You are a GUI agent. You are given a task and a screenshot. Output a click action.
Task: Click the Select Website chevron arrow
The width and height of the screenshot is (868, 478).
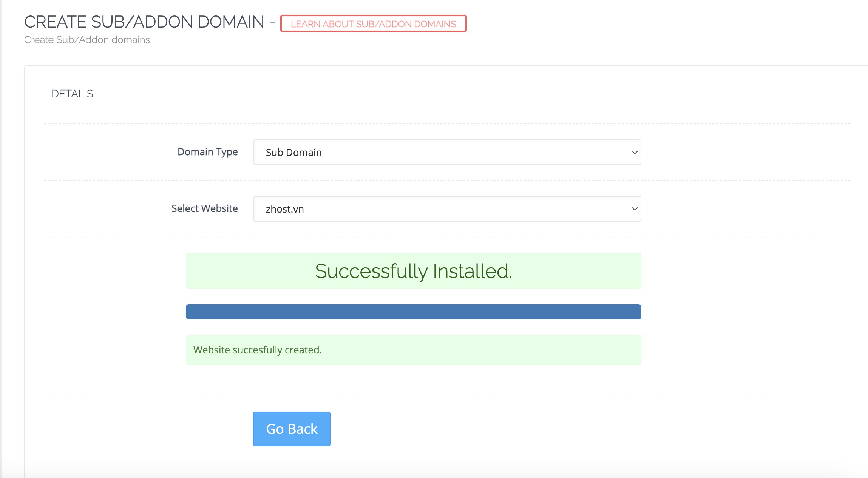click(635, 209)
